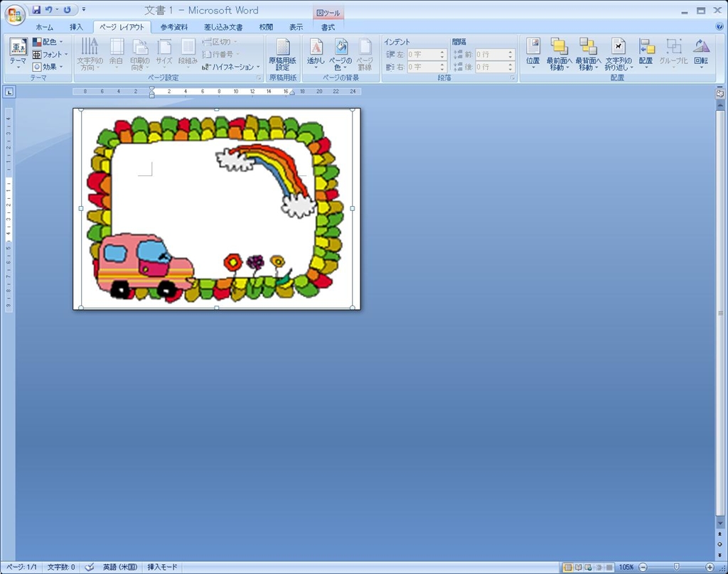Viewport: 728px width, 574px height.
Task: Click the 英語 (米国) language indicator
Action: (119, 567)
